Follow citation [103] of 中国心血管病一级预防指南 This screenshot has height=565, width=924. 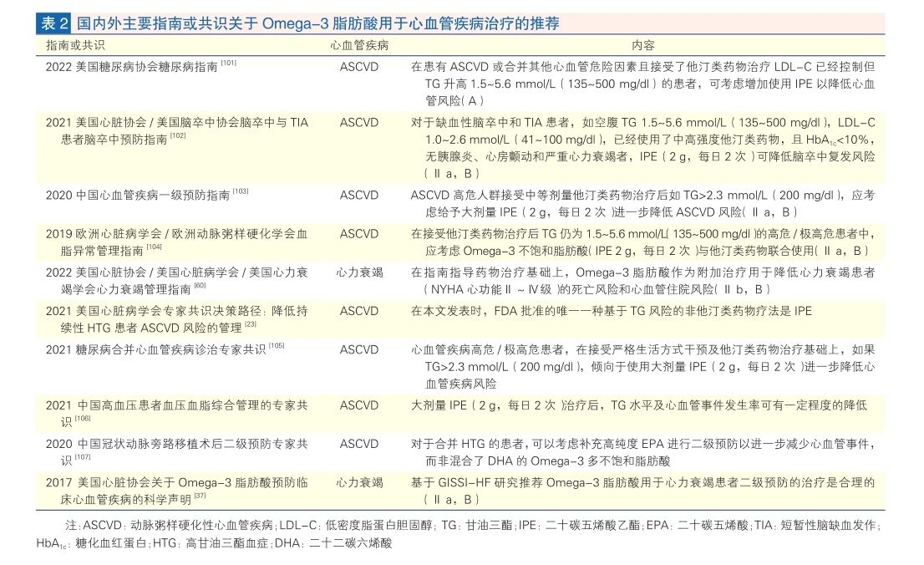[x=241, y=191]
